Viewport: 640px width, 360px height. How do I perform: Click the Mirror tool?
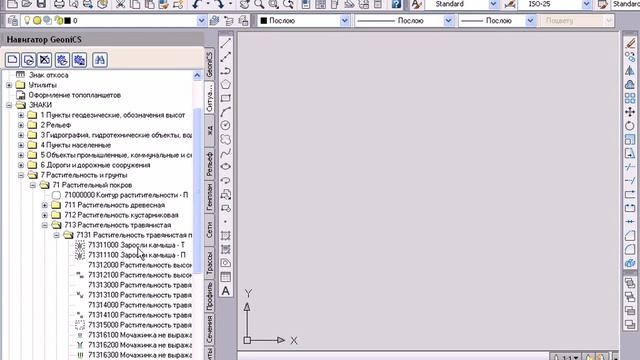[x=630, y=71]
